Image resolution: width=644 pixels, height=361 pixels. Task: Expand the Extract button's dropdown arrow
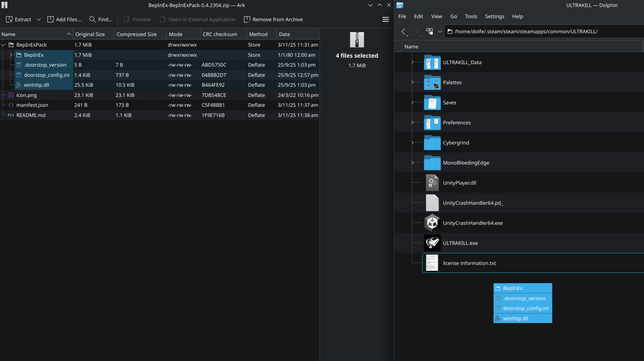(x=39, y=19)
